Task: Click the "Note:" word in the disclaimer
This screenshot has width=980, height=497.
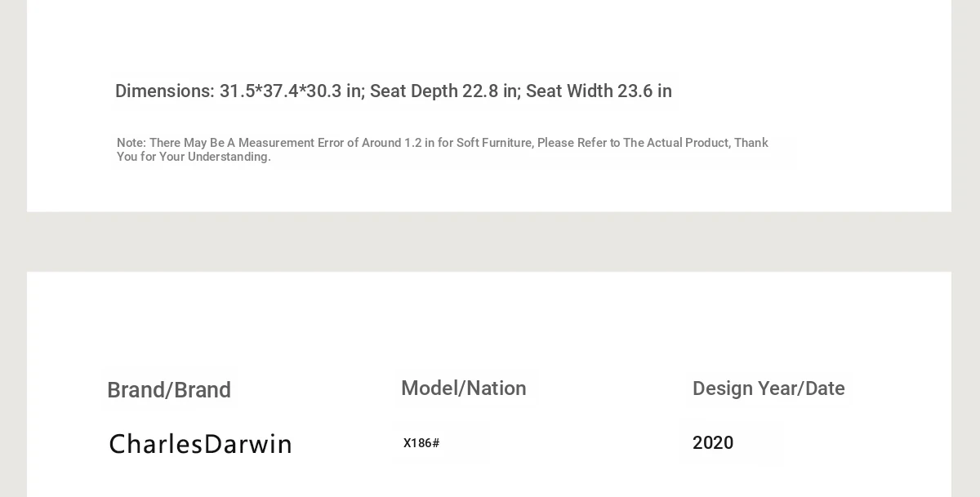Action: point(131,143)
